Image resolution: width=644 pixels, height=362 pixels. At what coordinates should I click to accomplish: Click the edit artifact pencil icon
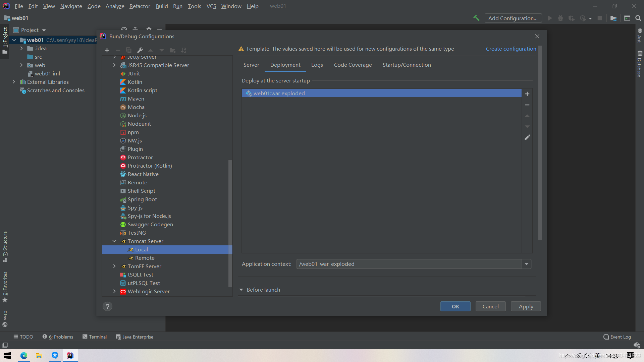point(527,137)
